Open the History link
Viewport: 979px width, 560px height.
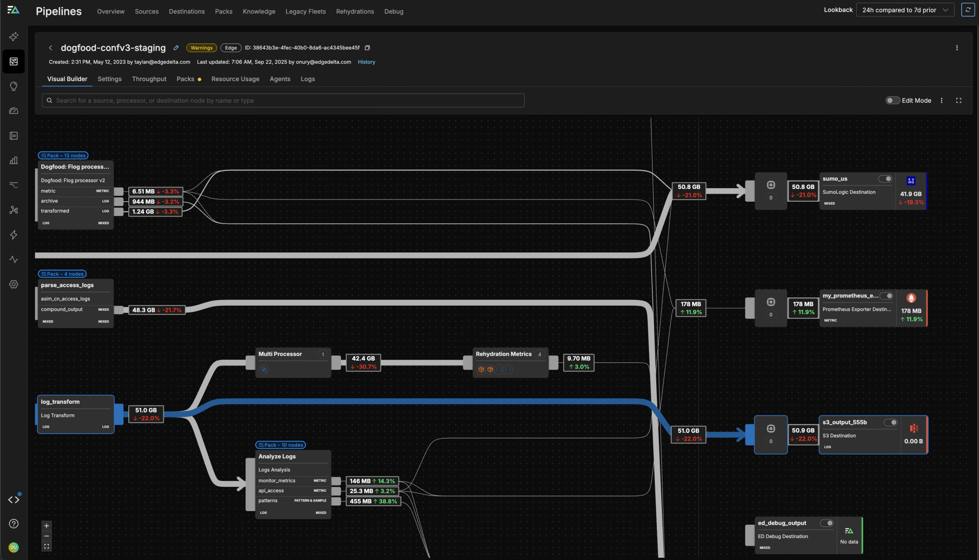point(366,62)
